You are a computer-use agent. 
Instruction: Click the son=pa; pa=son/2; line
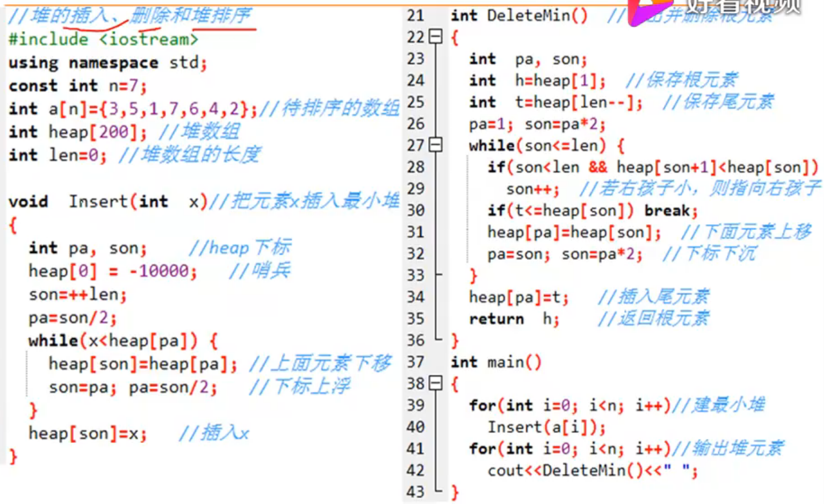[133, 387]
